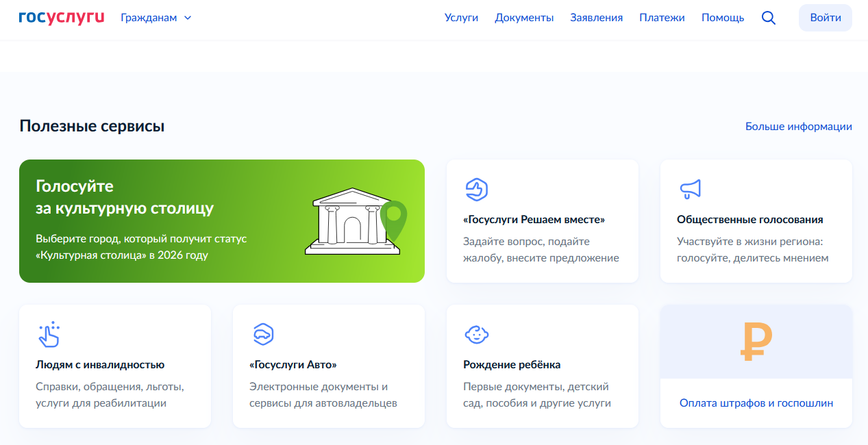Open Оплата штрафов и госпошлин link
This screenshot has width=868, height=445.
[x=756, y=403]
